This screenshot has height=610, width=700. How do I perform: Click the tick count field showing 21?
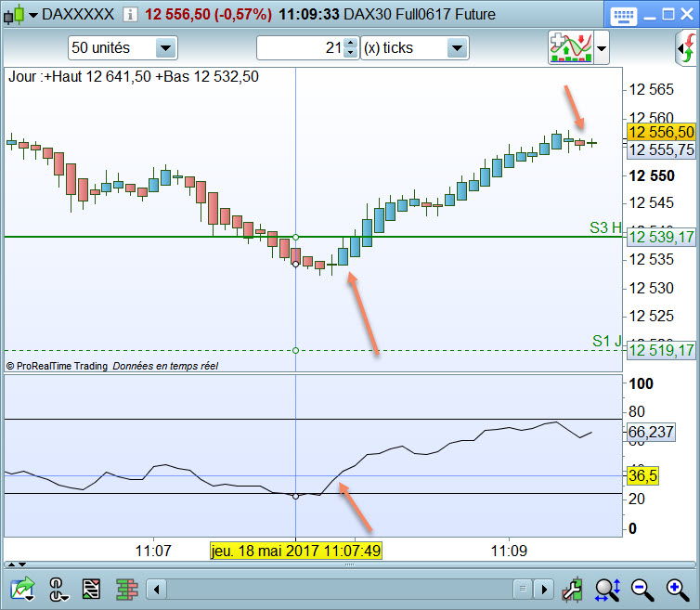300,47
